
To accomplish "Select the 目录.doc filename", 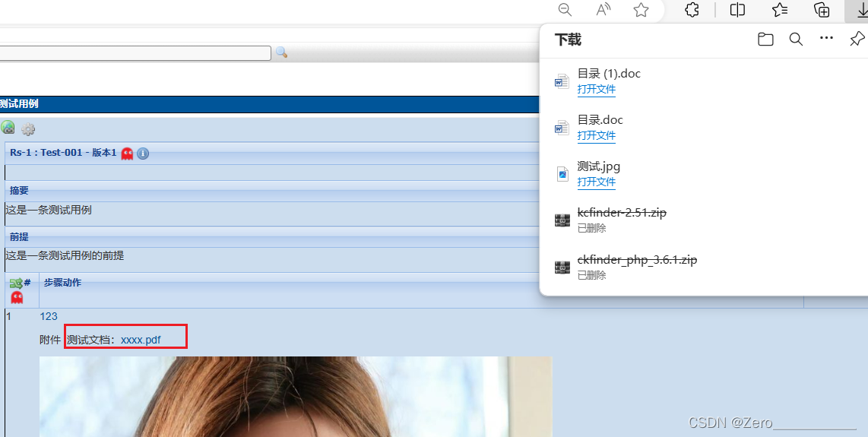I will (x=600, y=119).
